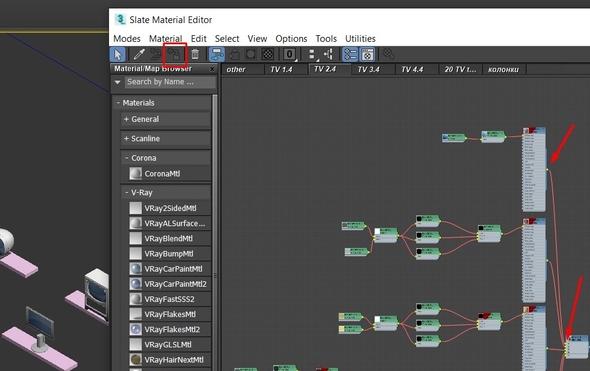Click the 3ds Max logo in title bar
The image size is (590, 371).
pos(120,20)
